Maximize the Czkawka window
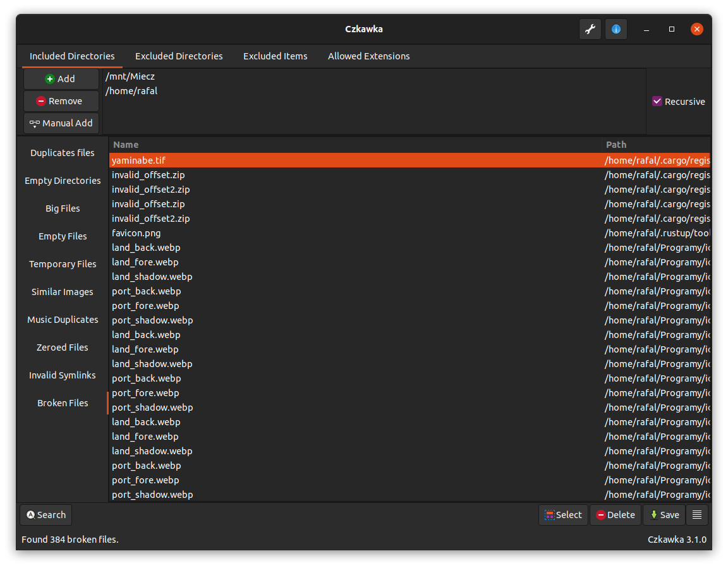The width and height of the screenshot is (728, 568). pyautogui.click(x=671, y=29)
